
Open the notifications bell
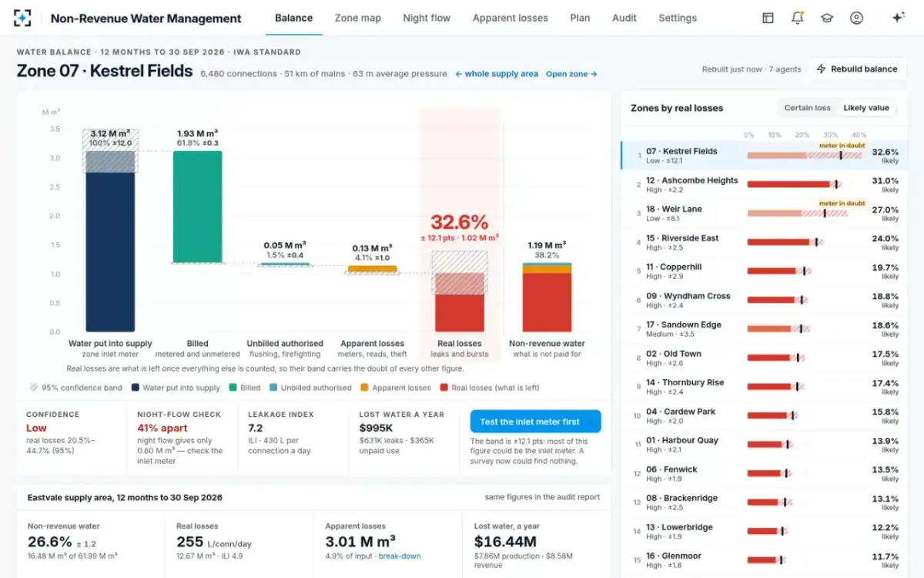(797, 18)
